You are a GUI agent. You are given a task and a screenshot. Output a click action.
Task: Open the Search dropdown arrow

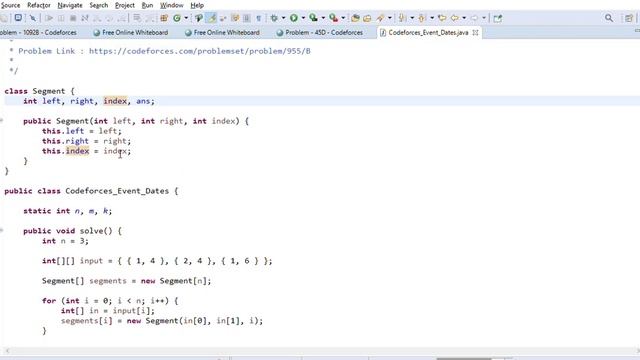pyautogui.click(x=389, y=18)
